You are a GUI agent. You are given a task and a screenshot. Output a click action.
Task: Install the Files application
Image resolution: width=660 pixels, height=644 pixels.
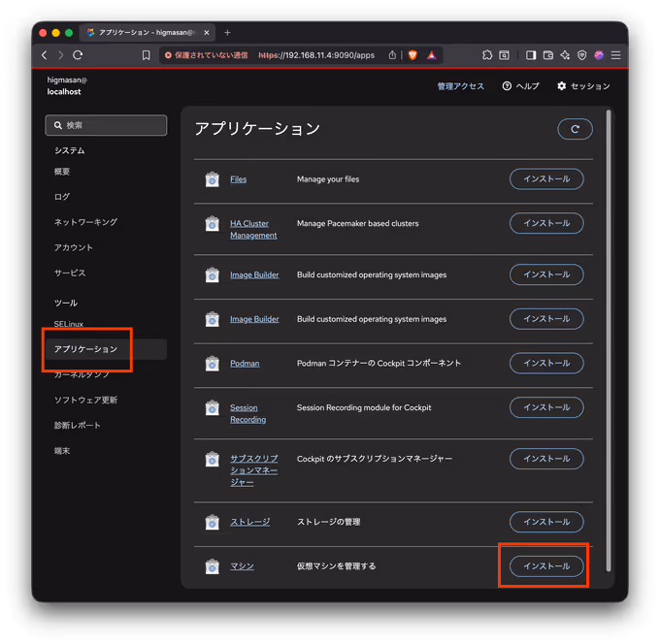click(546, 179)
